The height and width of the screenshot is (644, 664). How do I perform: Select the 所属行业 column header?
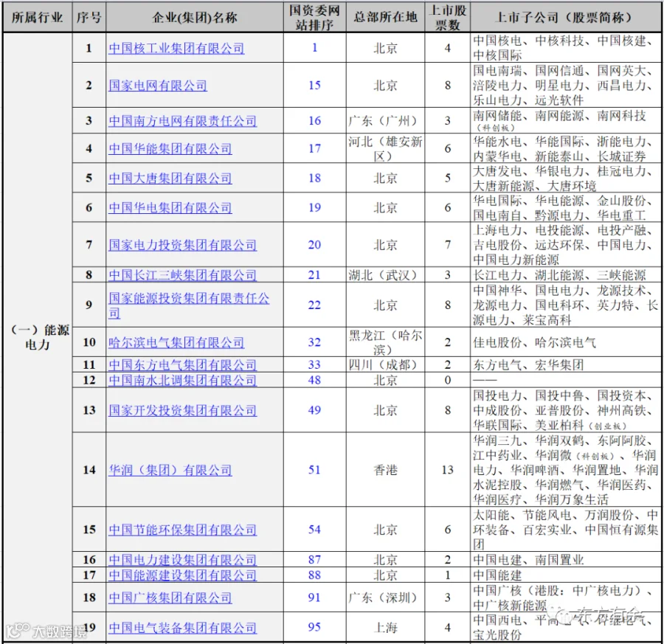38,18
